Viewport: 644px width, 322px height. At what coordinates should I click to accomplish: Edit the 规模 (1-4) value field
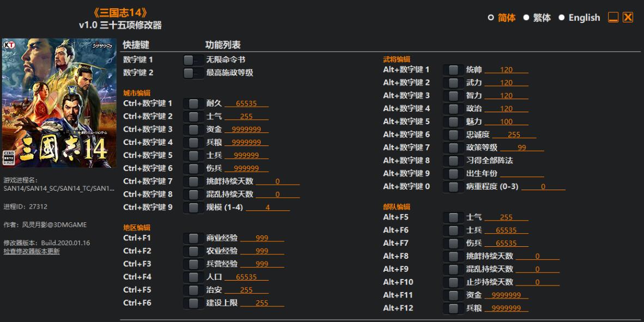tap(268, 208)
